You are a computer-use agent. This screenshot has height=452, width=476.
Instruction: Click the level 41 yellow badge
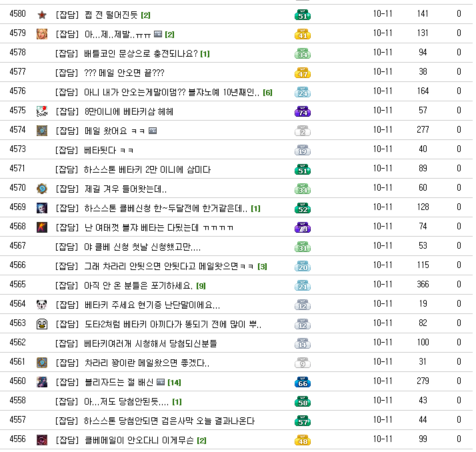tap(303, 34)
